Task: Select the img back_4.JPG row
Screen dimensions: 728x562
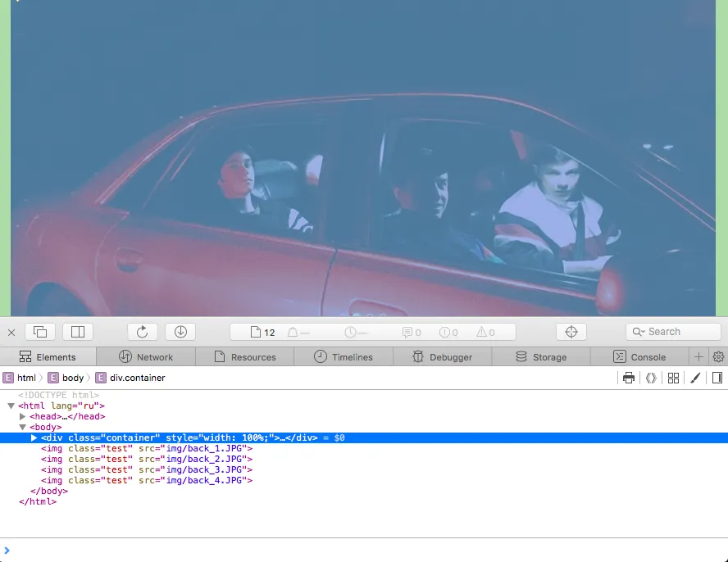Action: (364, 481)
